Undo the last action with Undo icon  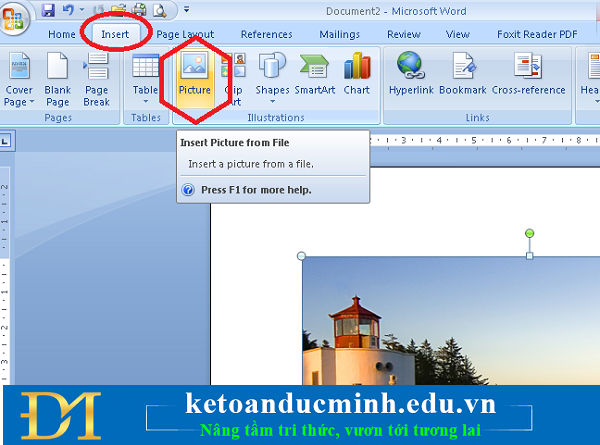pos(68,10)
